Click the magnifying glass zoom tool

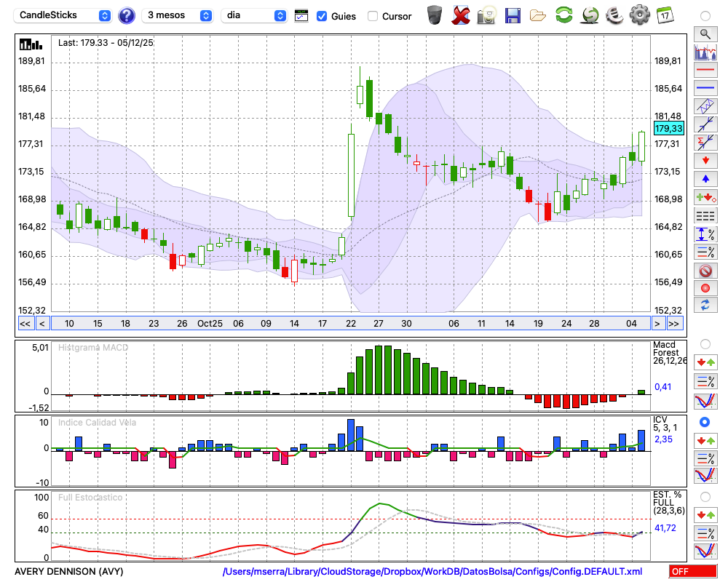pos(705,33)
